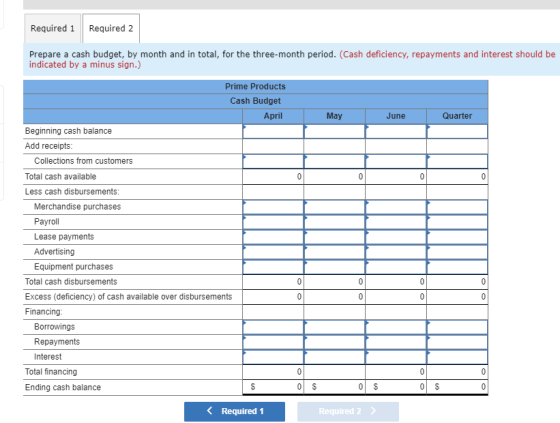
Task: Focus the Quarter Payroll cell
Action: click(x=458, y=222)
